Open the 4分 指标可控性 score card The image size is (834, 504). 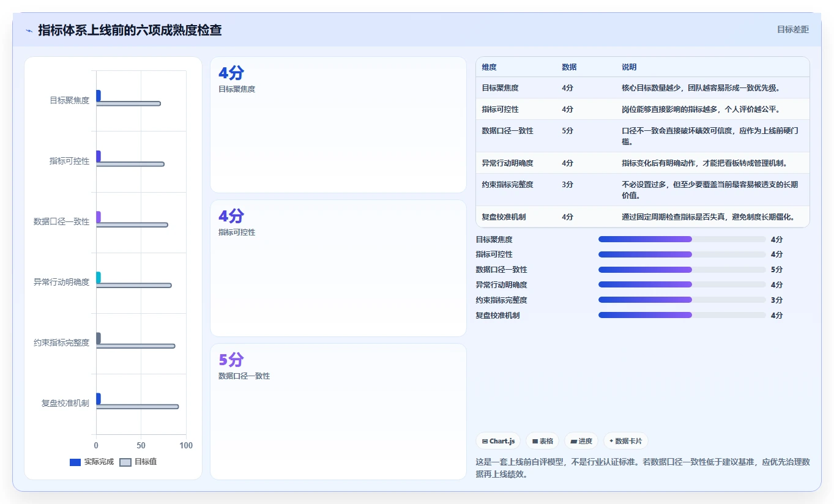[338, 268]
